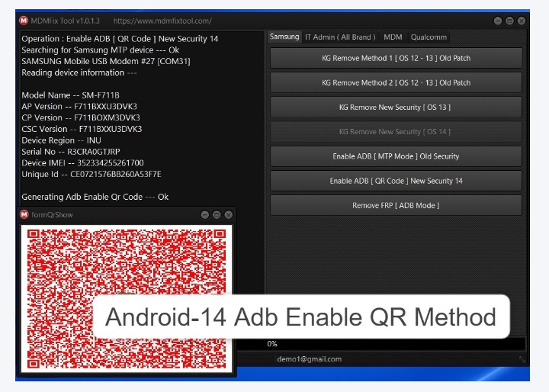Minimize the MDMFix Tool main window

tap(497, 21)
